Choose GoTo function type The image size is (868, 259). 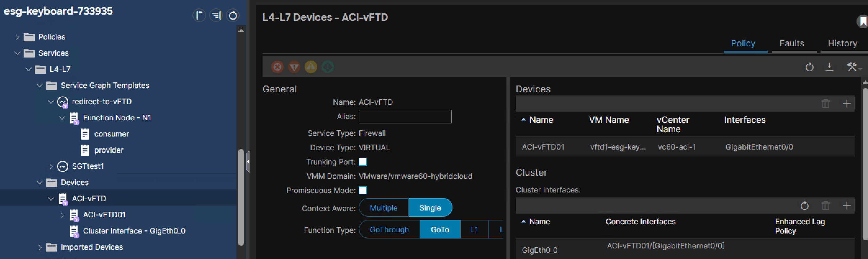(x=440, y=230)
